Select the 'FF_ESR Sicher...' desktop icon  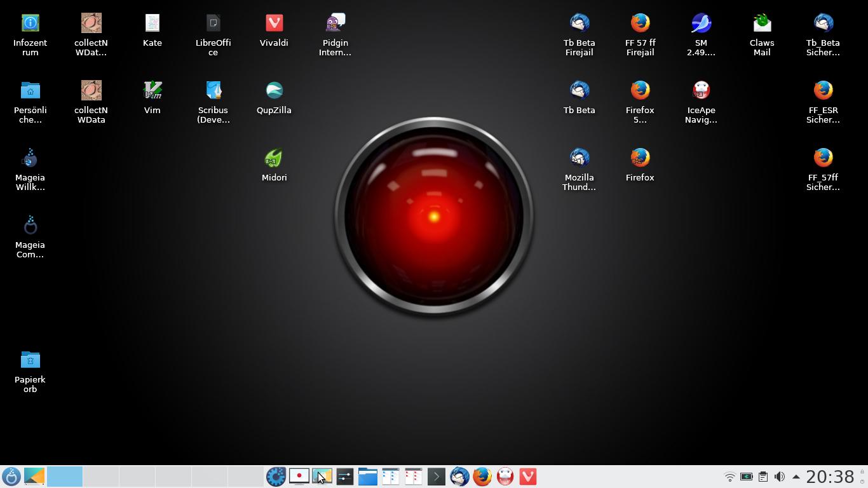coord(824,102)
